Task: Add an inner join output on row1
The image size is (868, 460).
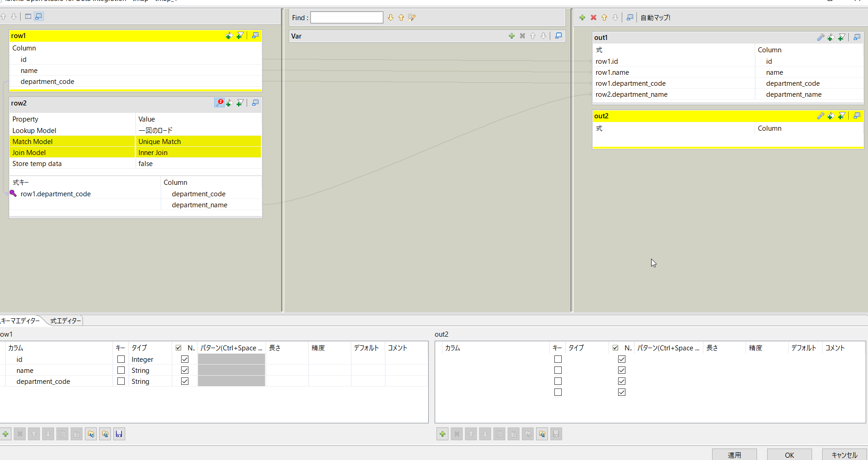Action: [229, 36]
